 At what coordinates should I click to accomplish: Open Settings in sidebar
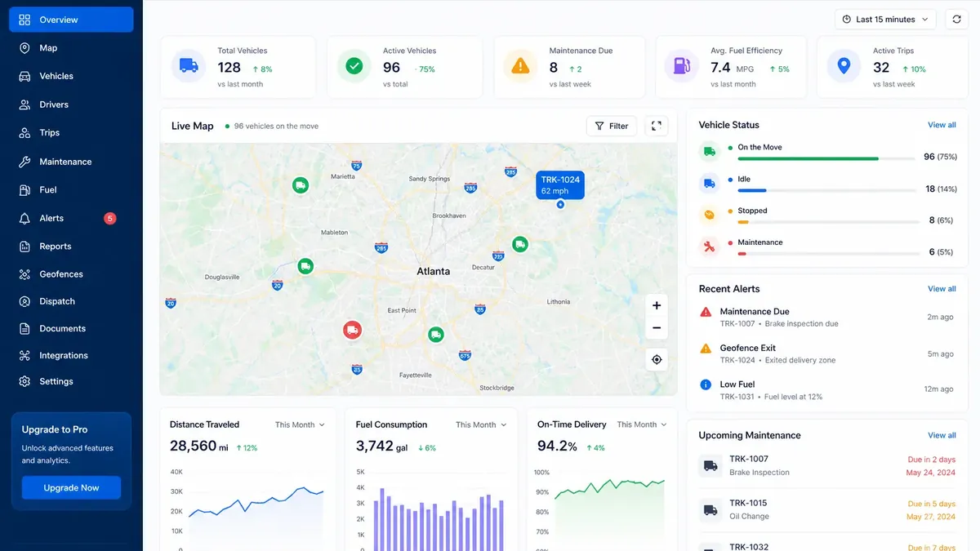(71, 381)
